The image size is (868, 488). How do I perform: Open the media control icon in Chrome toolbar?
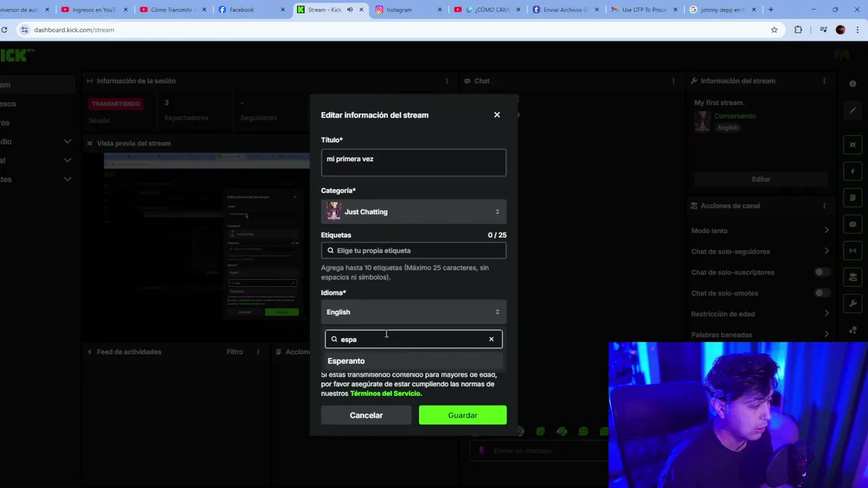[823, 30]
